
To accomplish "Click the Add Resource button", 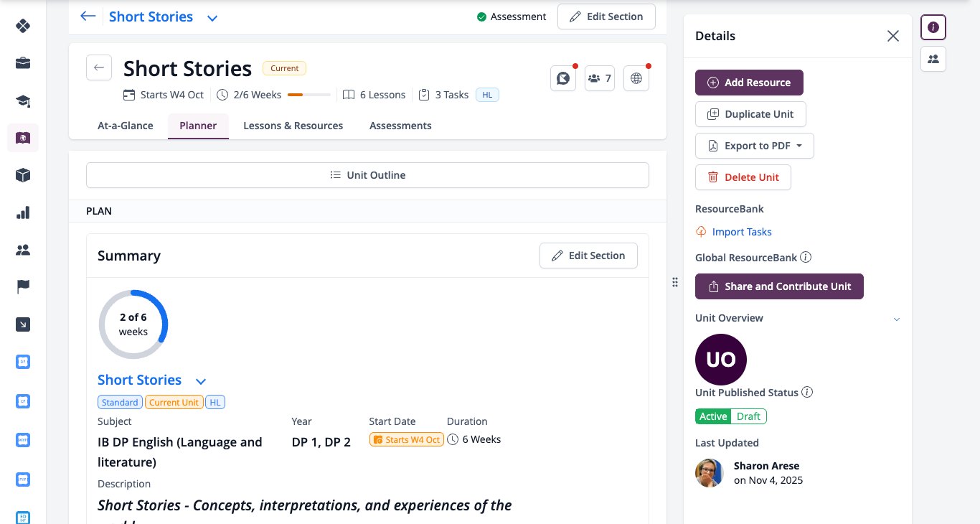I will (x=749, y=83).
